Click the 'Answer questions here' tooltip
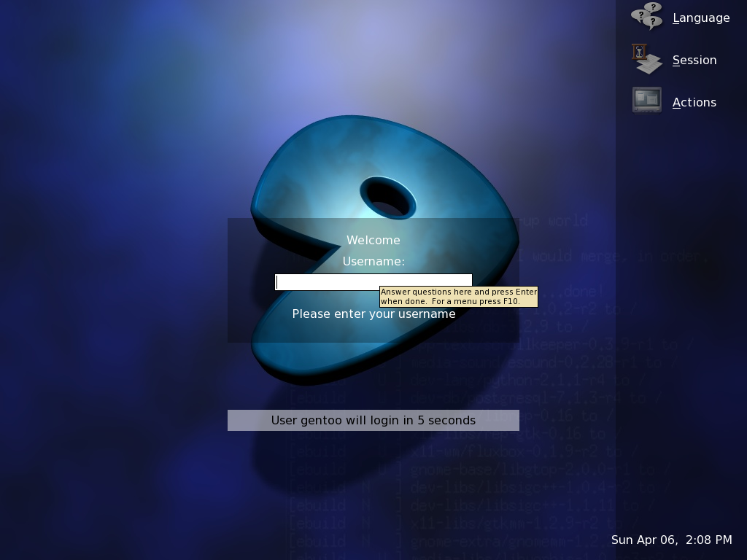747x560 pixels. click(459, 297)
